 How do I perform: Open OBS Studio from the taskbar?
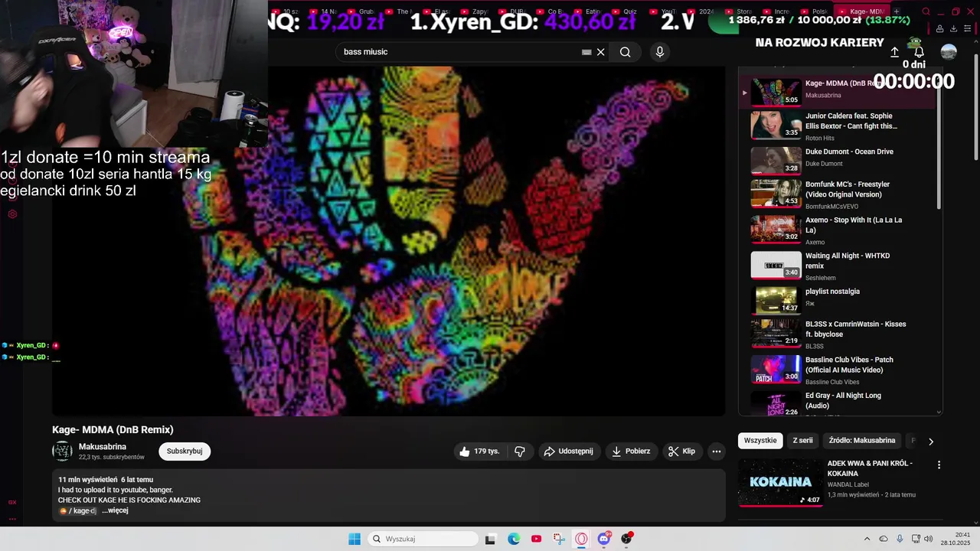click(626, 539)
